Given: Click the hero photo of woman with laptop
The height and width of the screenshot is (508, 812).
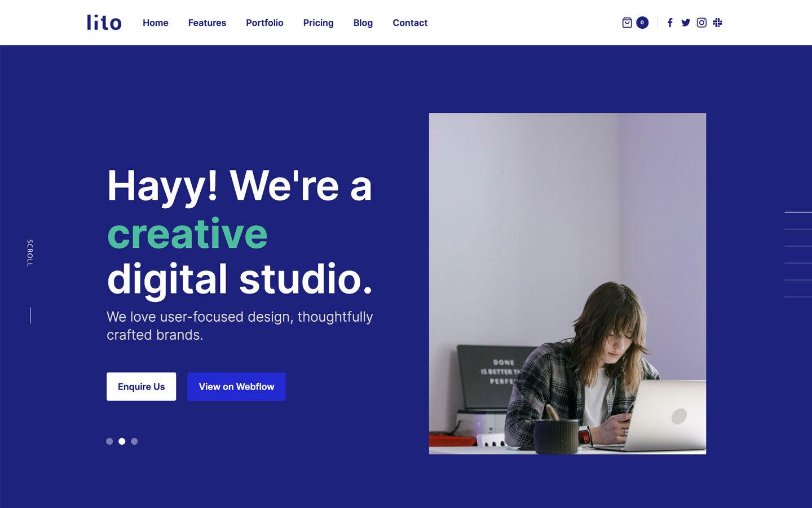Looking at the screenshot, I should tap(567, 283).
